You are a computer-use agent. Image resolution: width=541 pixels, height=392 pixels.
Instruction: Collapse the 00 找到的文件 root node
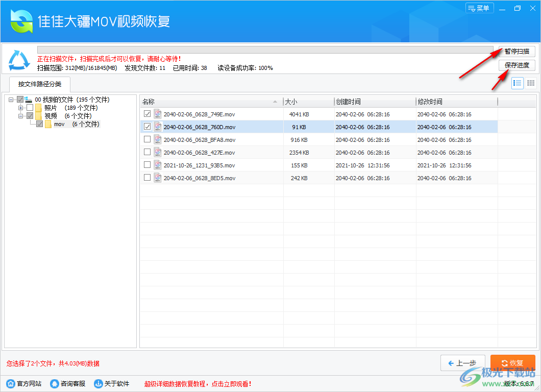click(11, 100)
